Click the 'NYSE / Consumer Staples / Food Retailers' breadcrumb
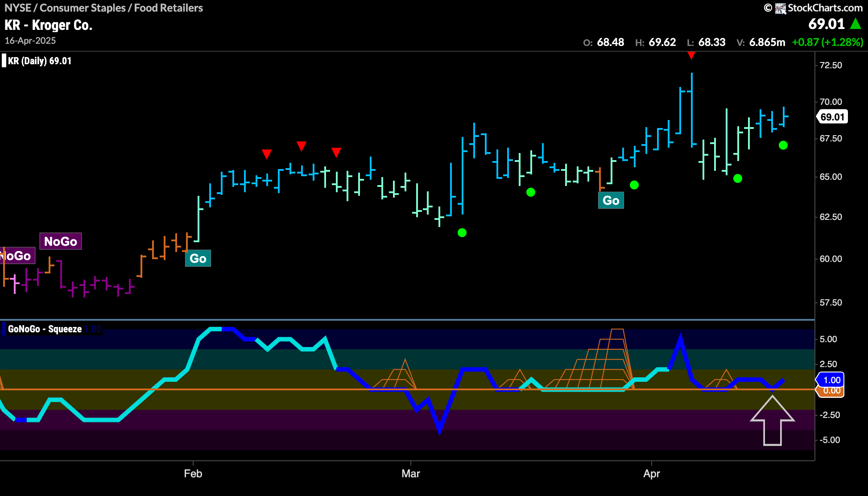868x496 pixels. click(103, 8)
